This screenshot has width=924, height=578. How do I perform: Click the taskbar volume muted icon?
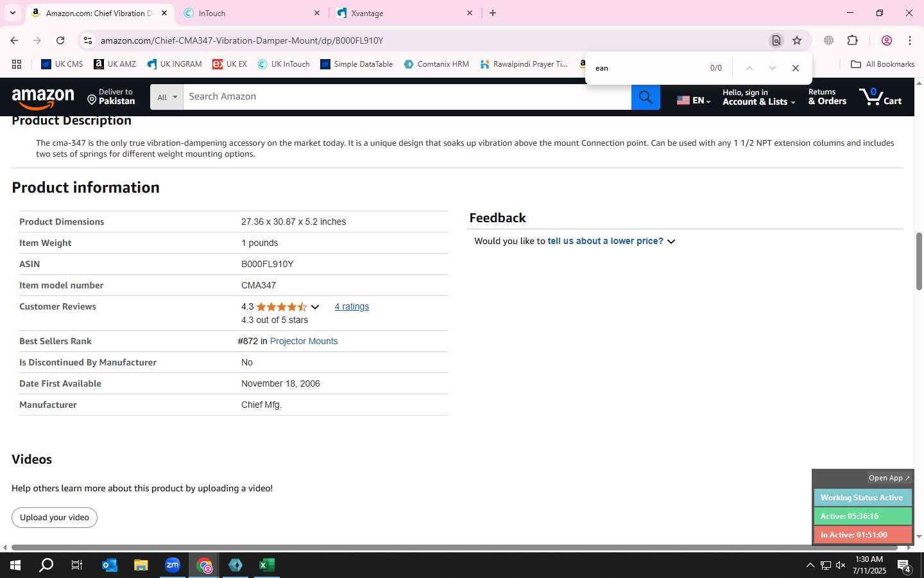click(841, 565)
